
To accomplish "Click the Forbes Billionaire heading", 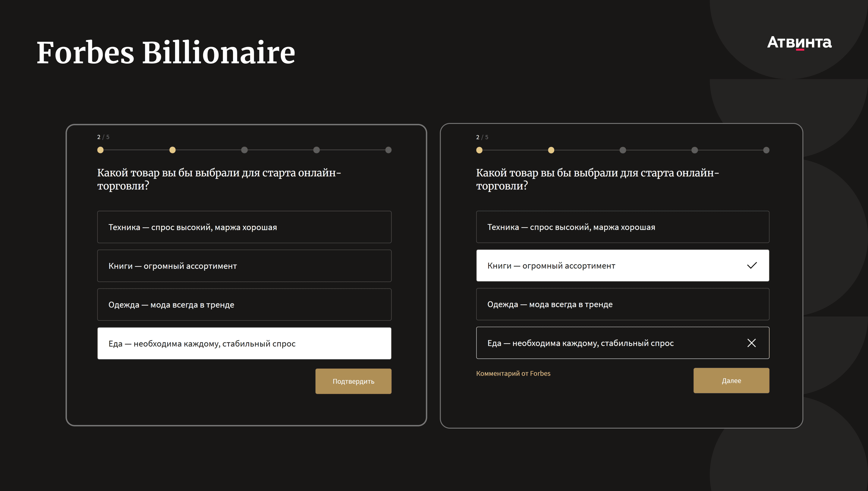I will coord(165,53).
